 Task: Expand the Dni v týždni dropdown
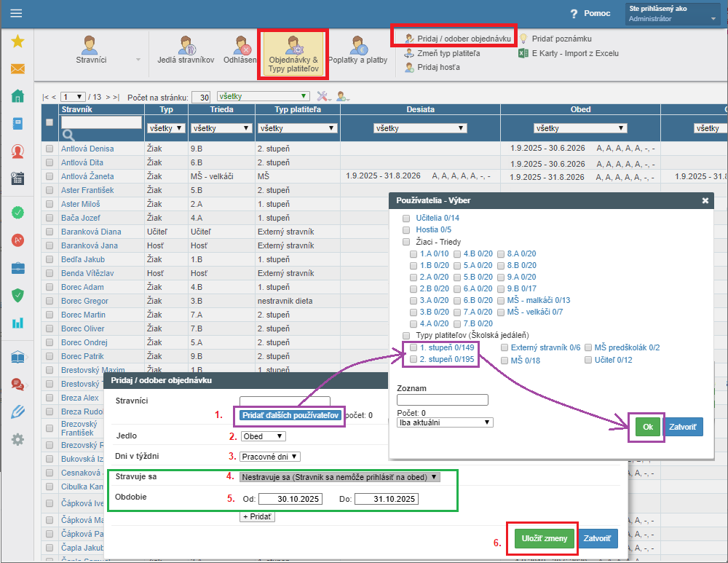[x=269, y=457]
